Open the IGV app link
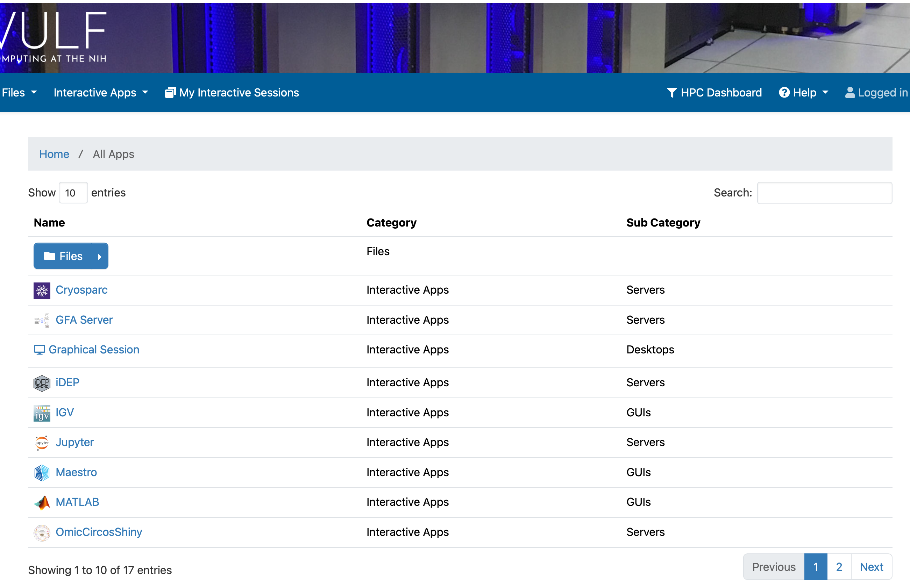Screen dimensions: 910x588 click(65, 413)
